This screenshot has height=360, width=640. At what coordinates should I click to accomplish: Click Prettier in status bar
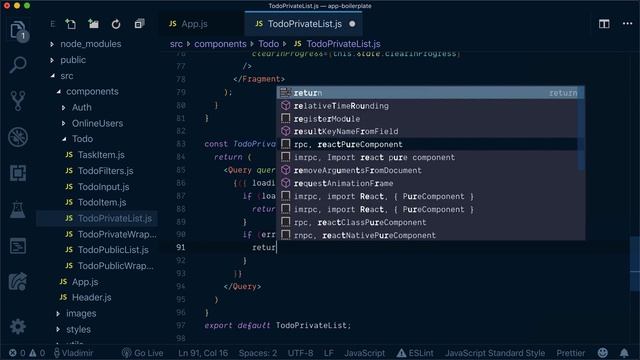(x=571, y=353)
